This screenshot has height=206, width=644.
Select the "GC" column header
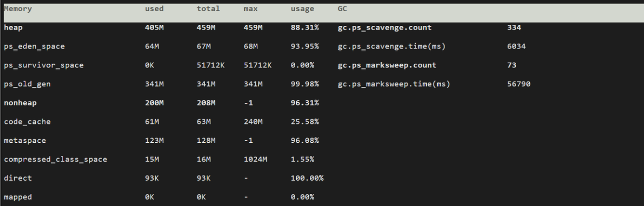tap(343, 9)
